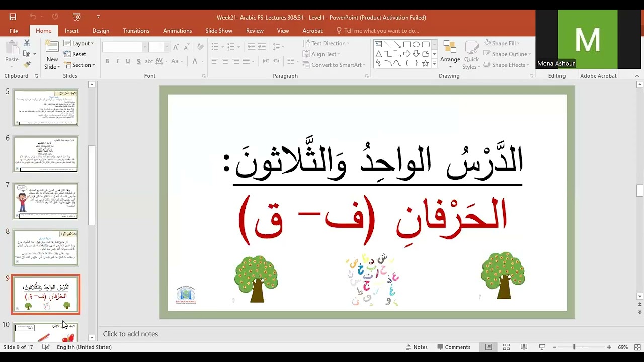Open the Shape Fill dropdown
The height and width of the screenshot is (362, 644).
(502, 43)
